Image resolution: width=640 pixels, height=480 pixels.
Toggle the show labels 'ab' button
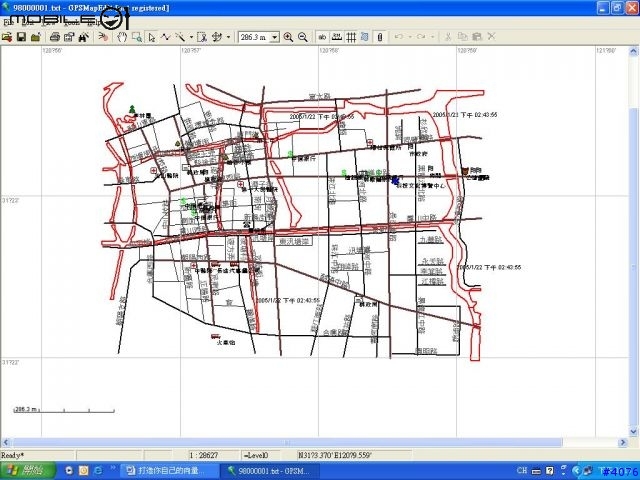(x=322, y=37)
